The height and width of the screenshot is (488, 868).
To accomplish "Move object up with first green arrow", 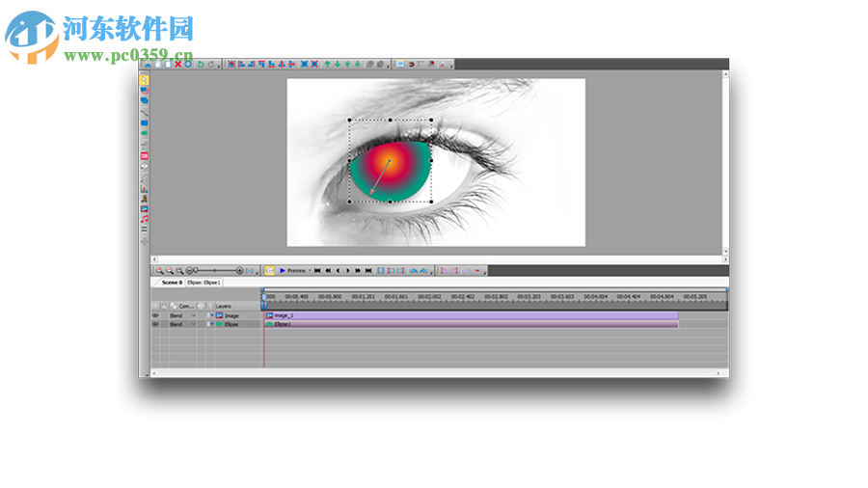I will coord(327,65).
